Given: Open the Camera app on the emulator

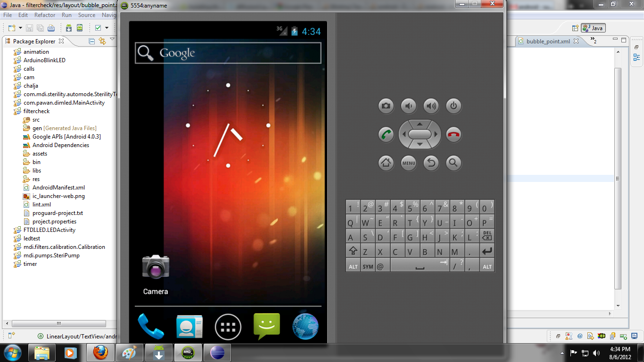Looking at the screenshot, I should (x=156, y=275).
